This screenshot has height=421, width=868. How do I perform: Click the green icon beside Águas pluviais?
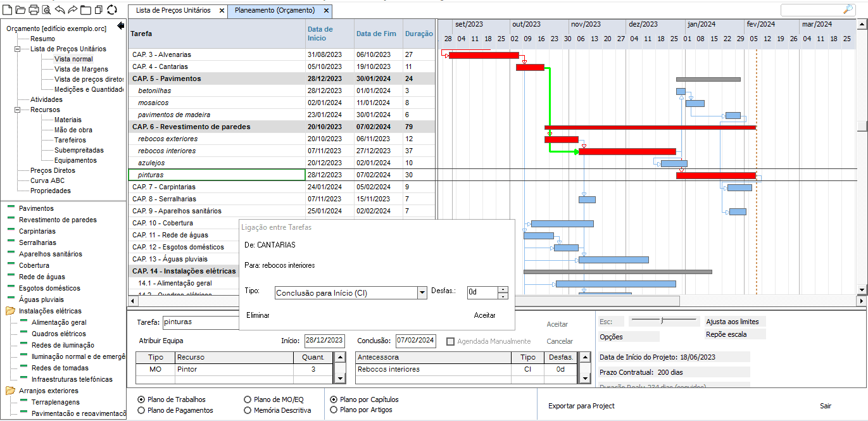(x=11, y=298)
